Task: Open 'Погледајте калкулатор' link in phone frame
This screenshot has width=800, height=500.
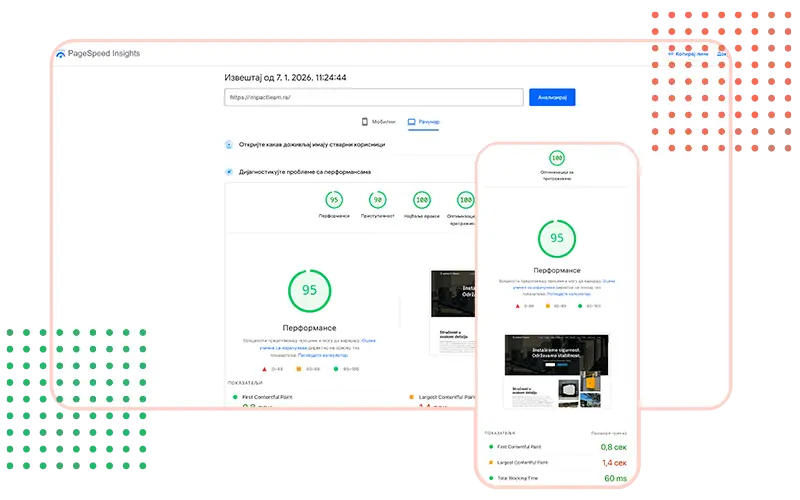Action: (569, 294)
